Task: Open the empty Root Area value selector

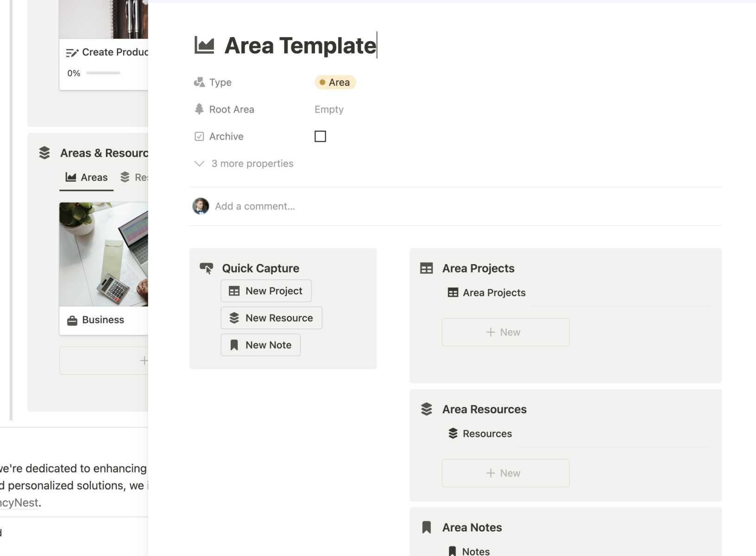Action: point(329,109)
